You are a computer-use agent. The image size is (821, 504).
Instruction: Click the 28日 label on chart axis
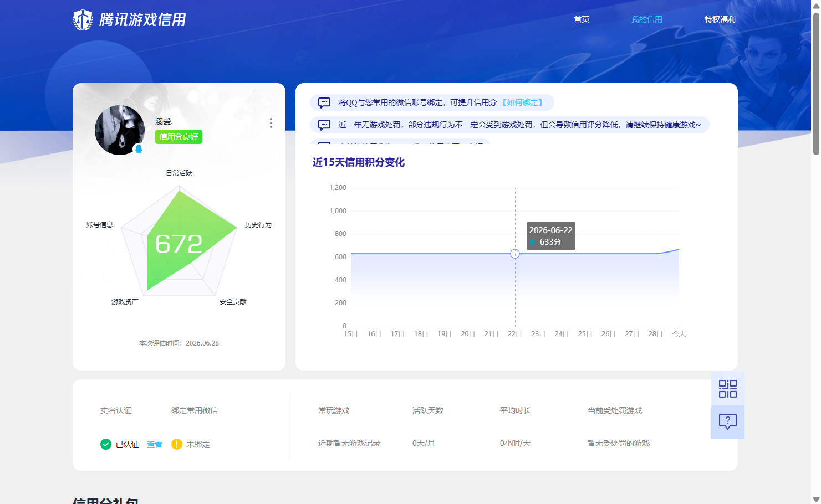coord(655,334)
